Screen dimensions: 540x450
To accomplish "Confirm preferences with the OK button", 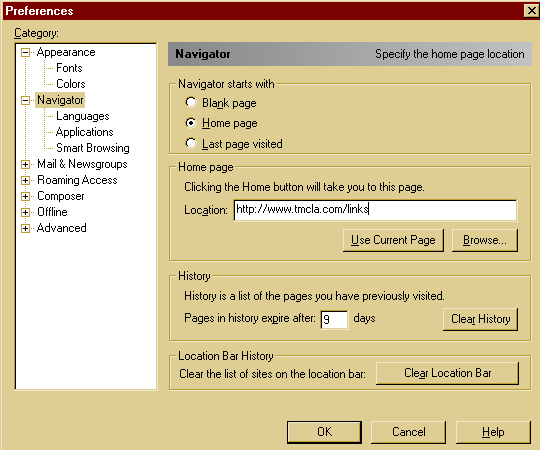I will pos(324,432).
